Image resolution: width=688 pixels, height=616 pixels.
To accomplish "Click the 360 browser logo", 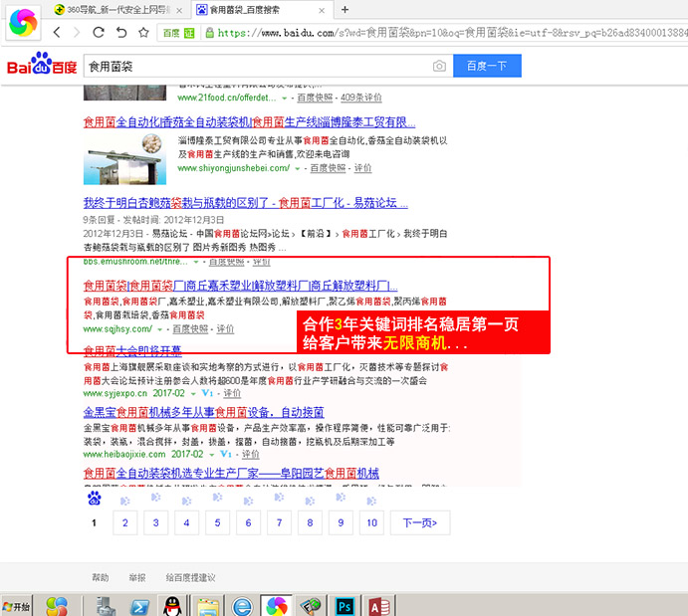I will (23, 22).
